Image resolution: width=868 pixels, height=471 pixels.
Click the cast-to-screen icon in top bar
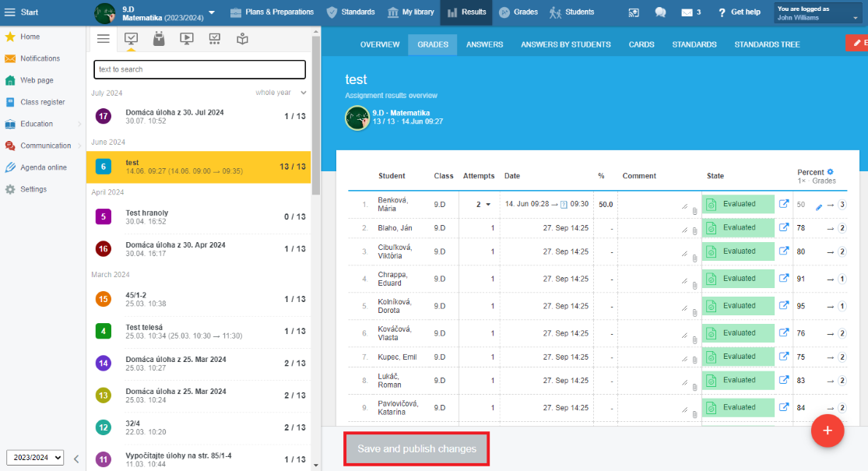pos(634,12)
